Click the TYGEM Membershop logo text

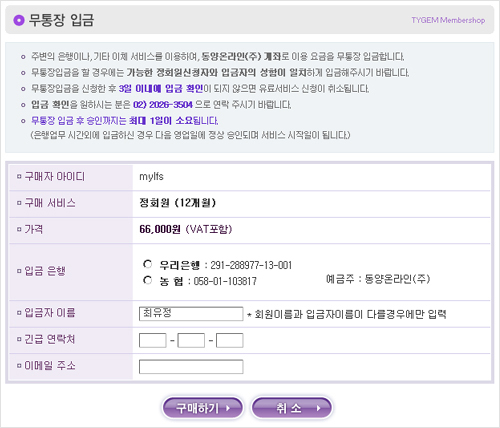coord(448,20)
